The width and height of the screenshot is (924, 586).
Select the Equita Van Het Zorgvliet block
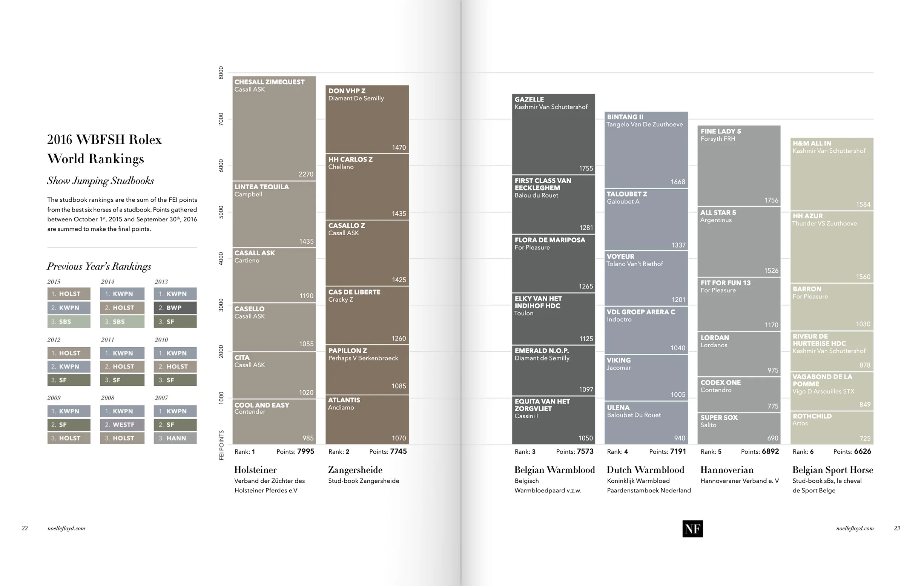pos(553,420)
